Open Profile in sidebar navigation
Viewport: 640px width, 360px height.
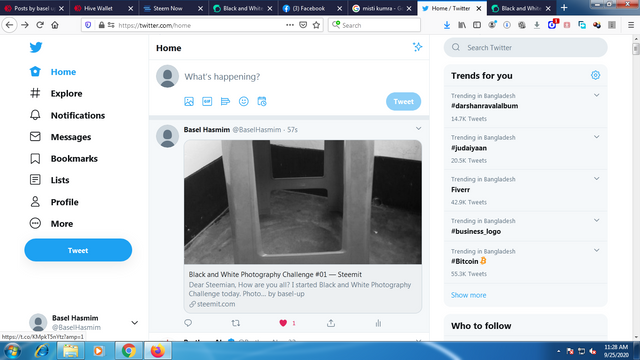[x=54, y=202]
